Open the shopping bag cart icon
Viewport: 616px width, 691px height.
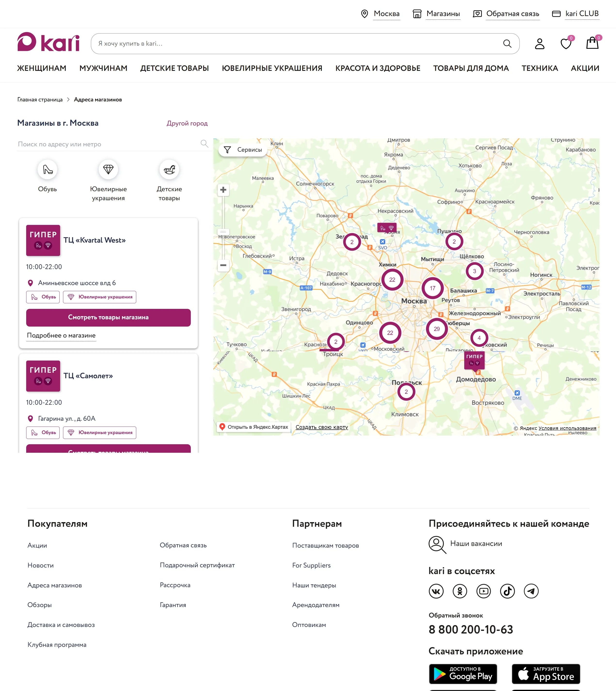592,43
